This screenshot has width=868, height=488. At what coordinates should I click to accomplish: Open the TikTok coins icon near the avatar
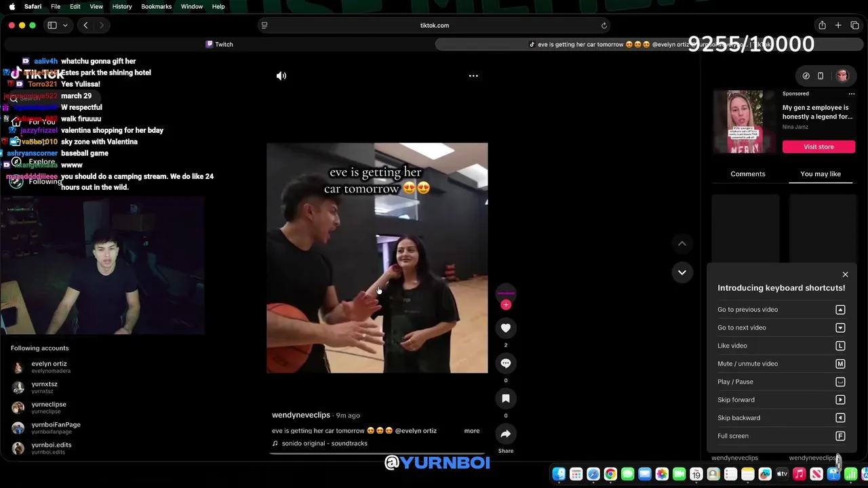(806, 76)
